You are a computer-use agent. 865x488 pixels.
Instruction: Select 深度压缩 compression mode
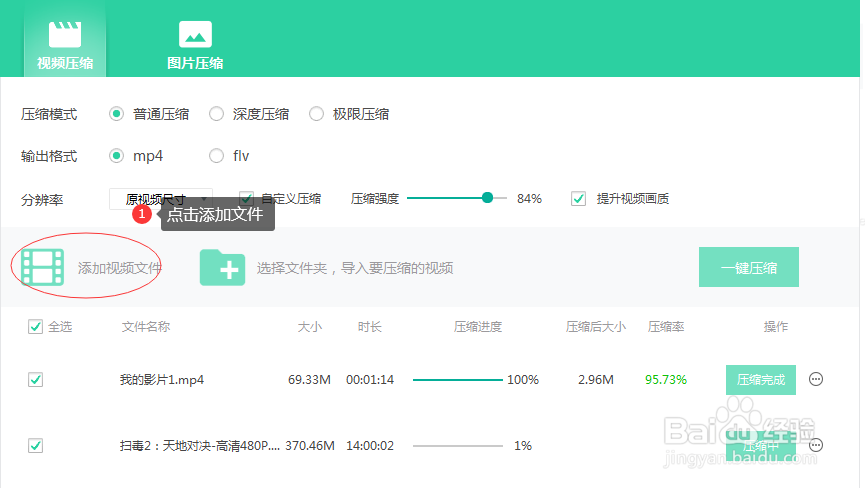coord(216,114)
